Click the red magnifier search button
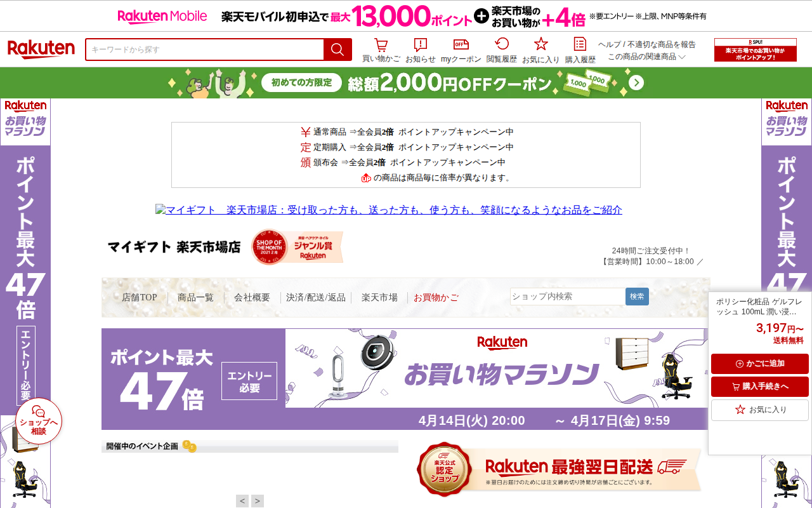812x508 pixels. (x=337, y=50)
